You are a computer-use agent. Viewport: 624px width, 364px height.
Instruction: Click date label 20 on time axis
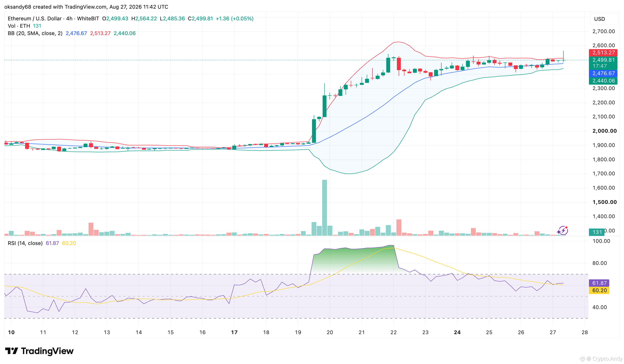[330, 332]
